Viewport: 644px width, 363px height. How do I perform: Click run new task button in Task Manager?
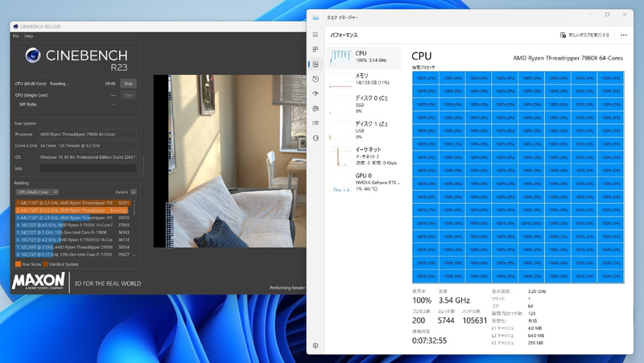(x=585, y=35)
